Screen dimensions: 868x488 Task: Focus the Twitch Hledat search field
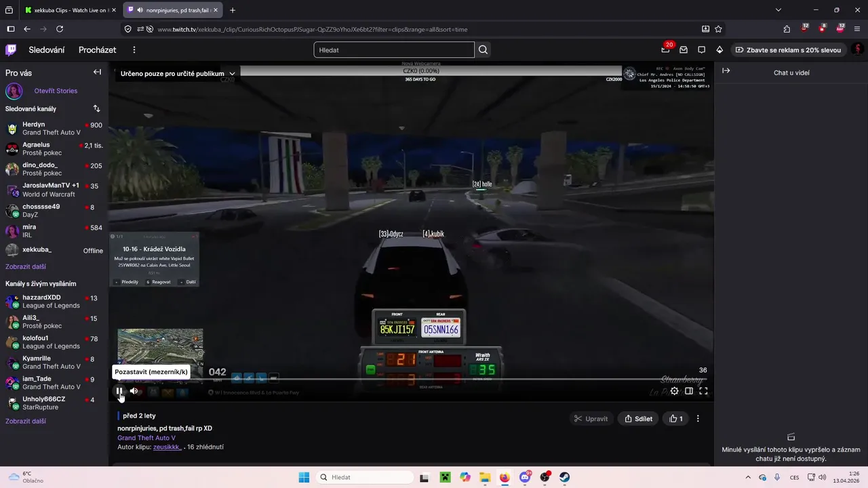(394, 49)
